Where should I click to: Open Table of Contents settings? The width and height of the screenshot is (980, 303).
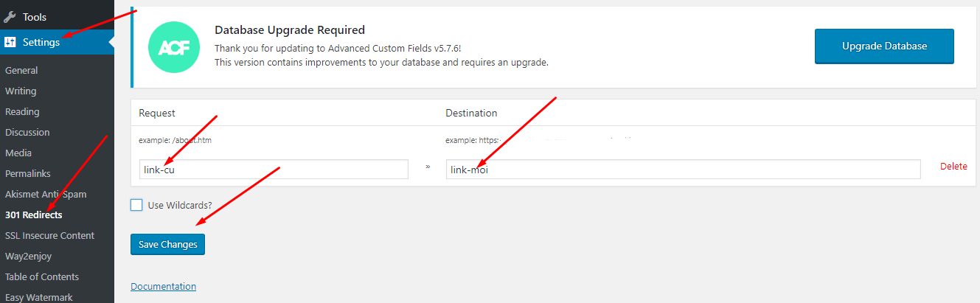tap(41, 277)
